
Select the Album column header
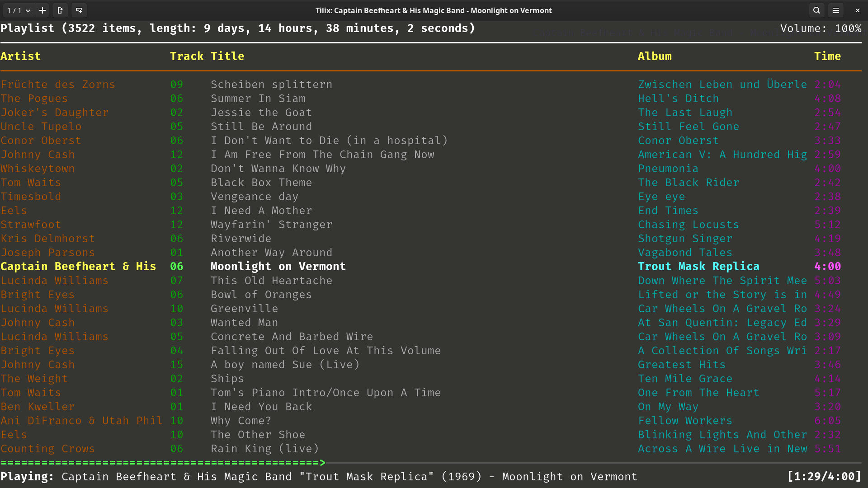(654, 56)
